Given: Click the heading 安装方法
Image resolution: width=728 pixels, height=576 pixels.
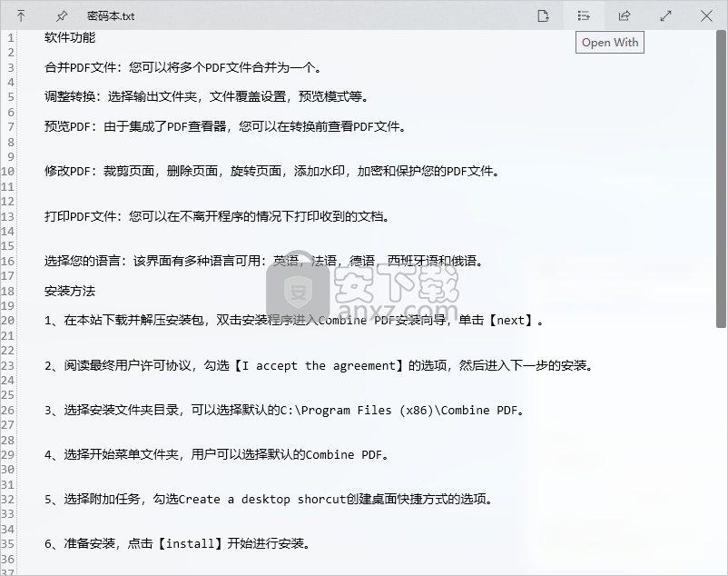Looking at the screenshot, I should click(70, 291).
